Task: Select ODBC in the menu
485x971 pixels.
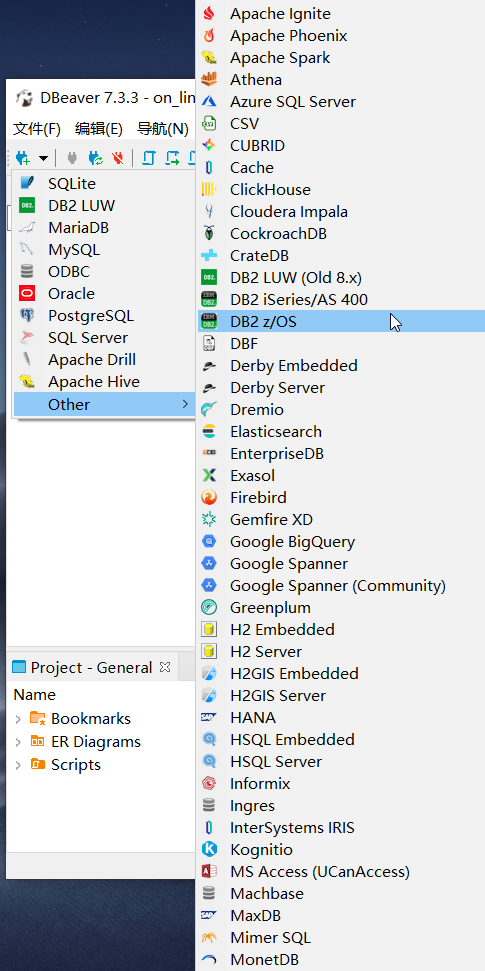Action: tap(104, 272)
